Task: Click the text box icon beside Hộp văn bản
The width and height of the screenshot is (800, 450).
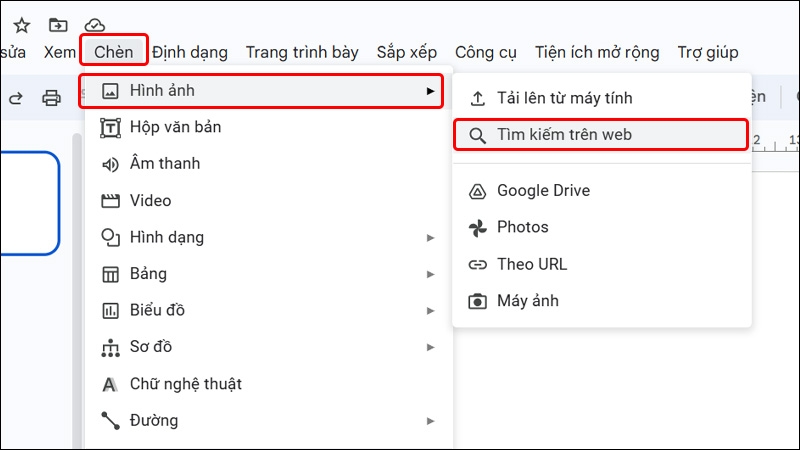Action: point(110,128)
